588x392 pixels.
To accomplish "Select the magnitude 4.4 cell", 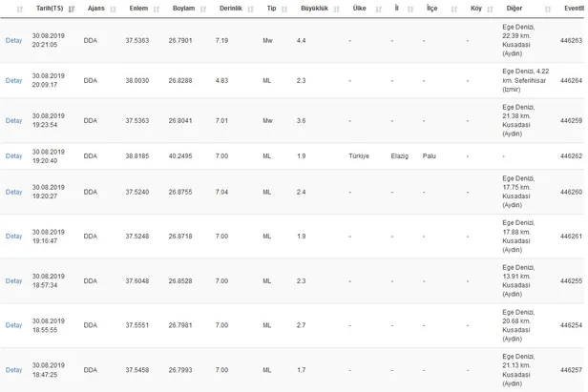I will tap(302, 41).
